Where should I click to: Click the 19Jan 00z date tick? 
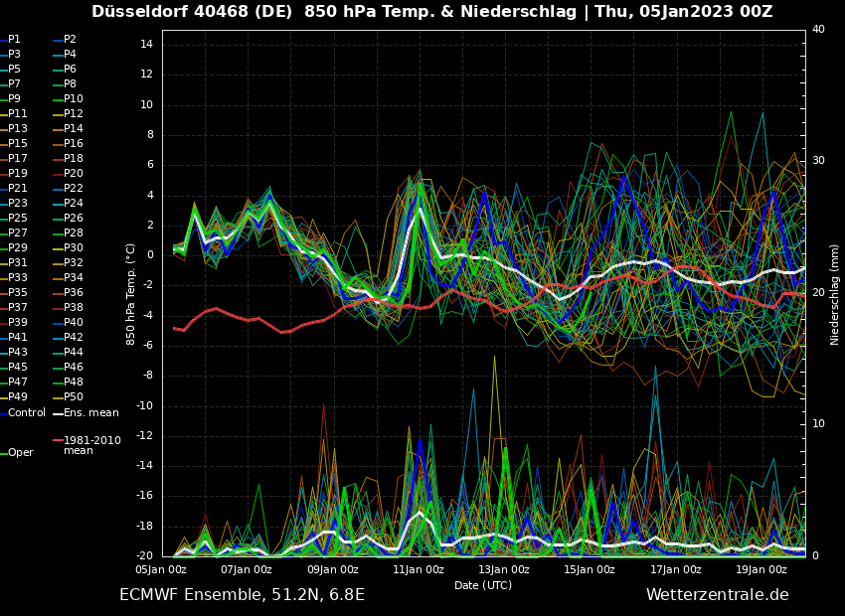coord(761,570)
